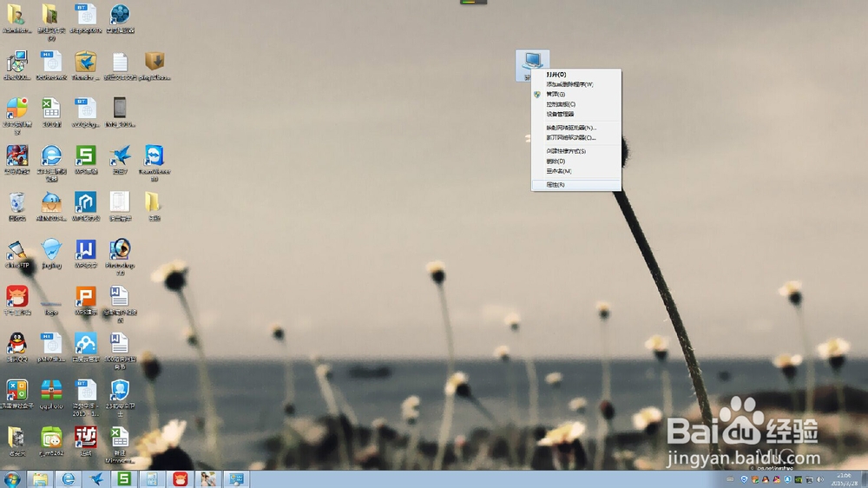Viewport: 868px width, 488px height.
Task: Select the red calligraphy game shortcut
Action: 85,441
